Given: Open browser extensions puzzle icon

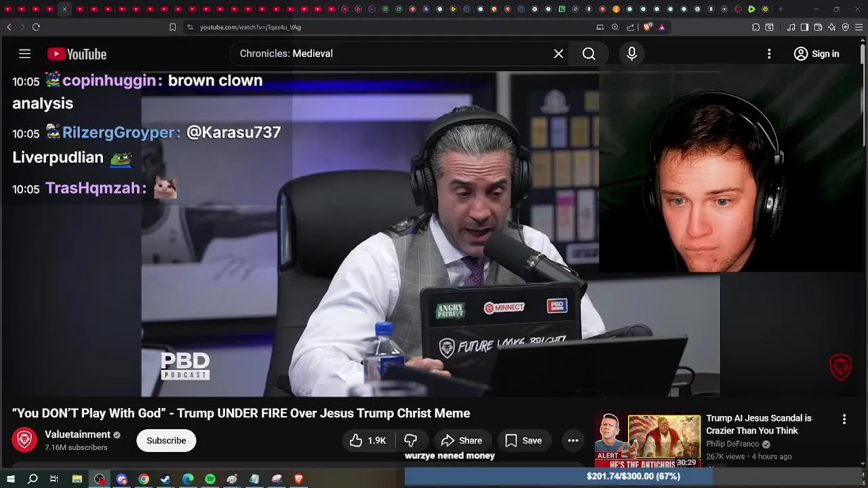Looking at the screenshot, I should click(756, 27).
